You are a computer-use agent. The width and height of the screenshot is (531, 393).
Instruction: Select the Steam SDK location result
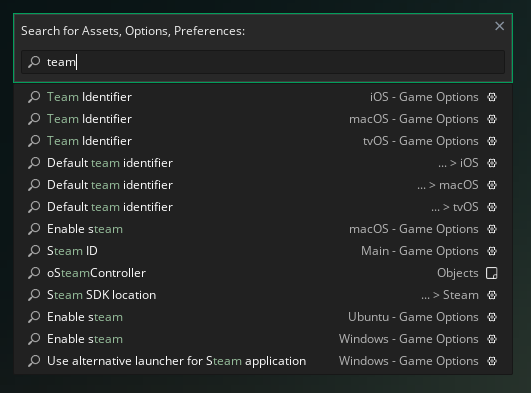[x=263, y=295]
